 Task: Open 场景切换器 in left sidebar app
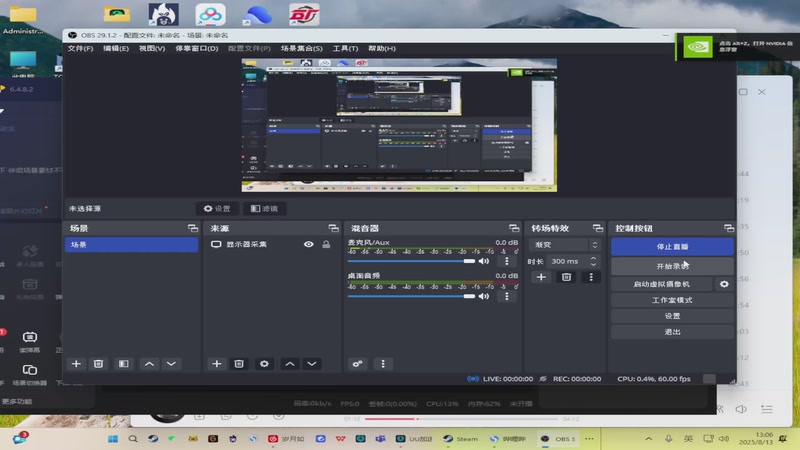(30, 374)
